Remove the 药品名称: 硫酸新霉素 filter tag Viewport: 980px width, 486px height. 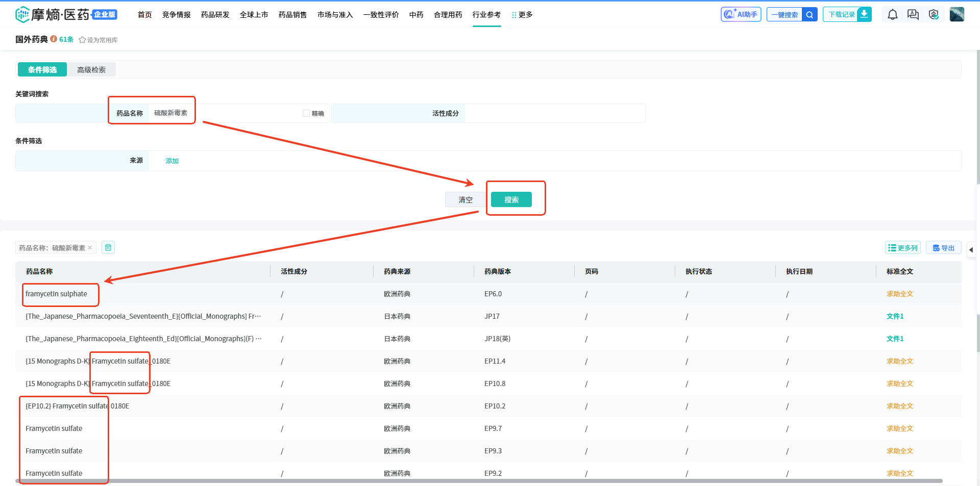click(90, 248)
